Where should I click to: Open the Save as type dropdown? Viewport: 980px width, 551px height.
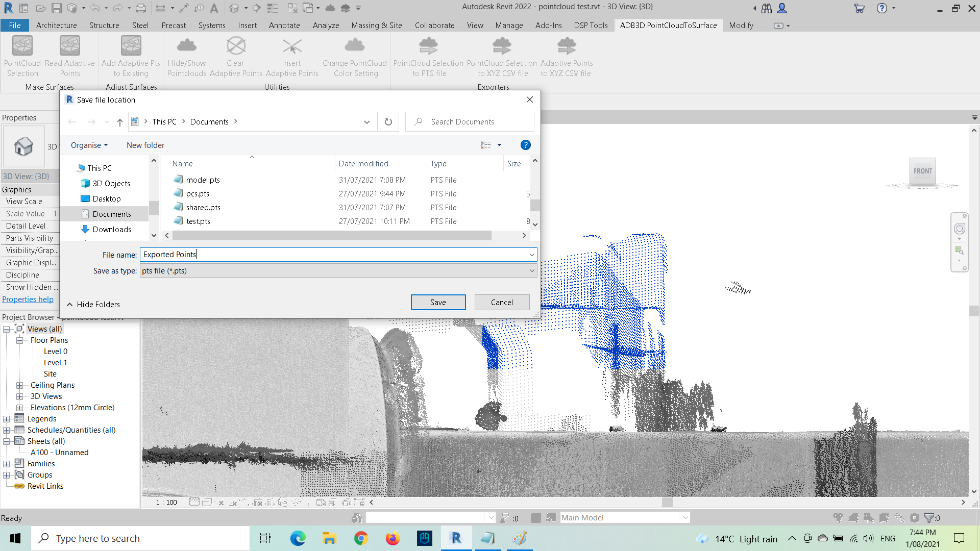point(531,271)
